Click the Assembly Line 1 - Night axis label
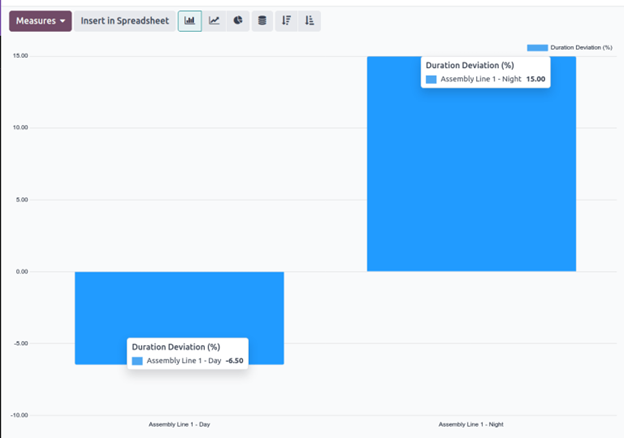 click(471, 424)
